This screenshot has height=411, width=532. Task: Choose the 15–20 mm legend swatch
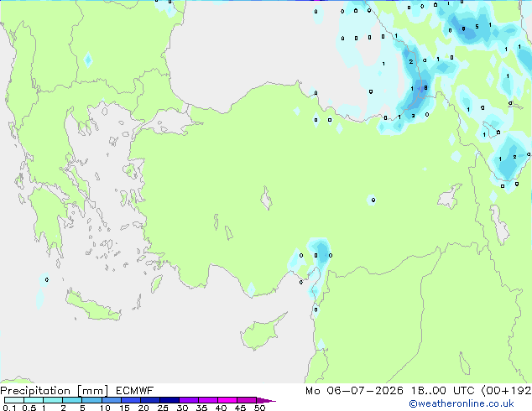[131, 400]
